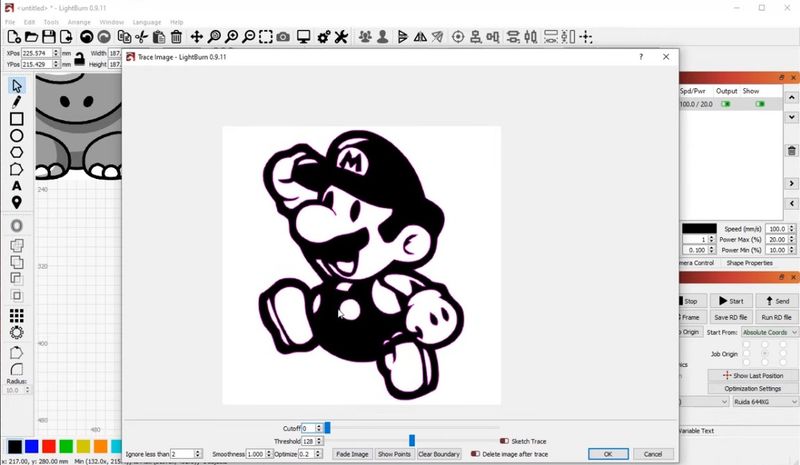Toggle the lock aspect ratio padlock
The height and width of the screenshot is (465, 800).
78,58
